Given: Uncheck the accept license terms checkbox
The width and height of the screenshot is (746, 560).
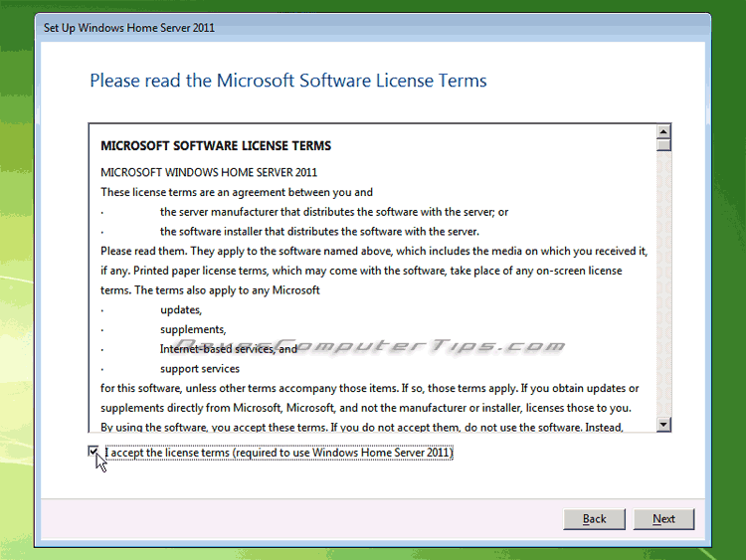Looking at the screenshot, I should pos(93,451).
